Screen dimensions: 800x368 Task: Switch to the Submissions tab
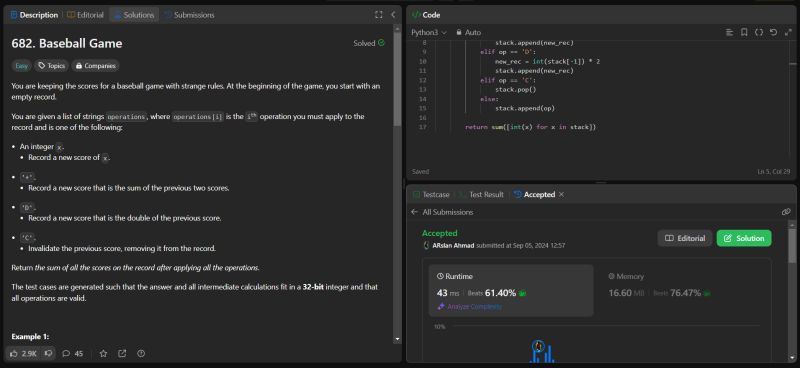click(x=189, y=15)
